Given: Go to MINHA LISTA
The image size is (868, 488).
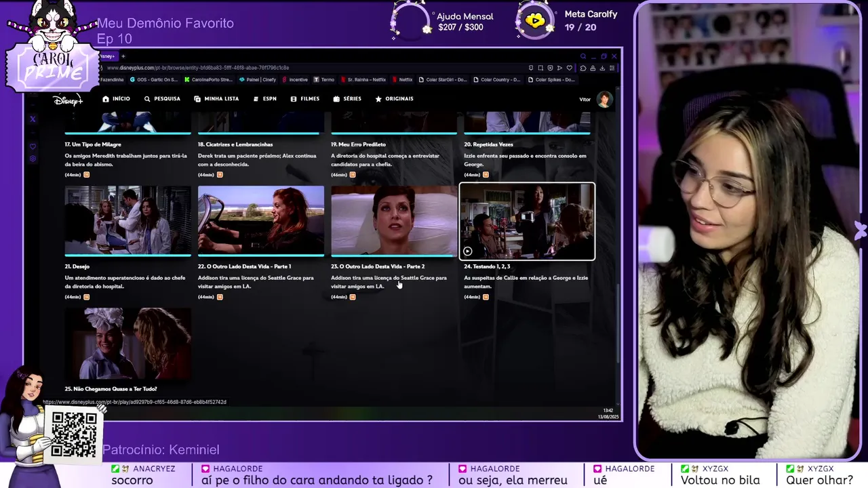Looking at the screenshot, I should [x=216, y=99].
